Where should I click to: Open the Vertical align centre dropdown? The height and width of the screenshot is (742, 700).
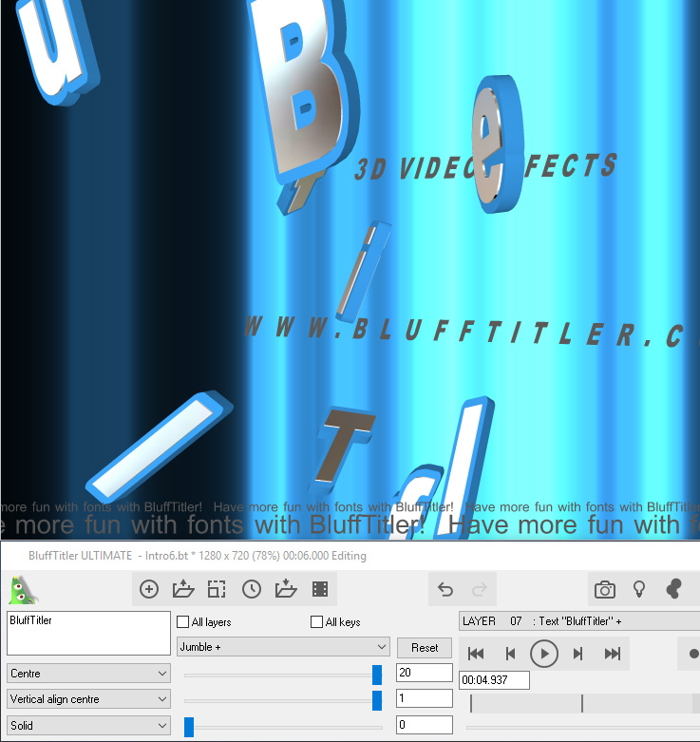coord(88,699)
